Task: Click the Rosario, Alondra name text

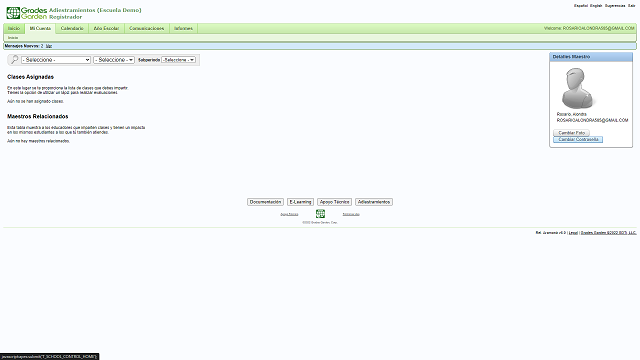Action: pos(571,114)
